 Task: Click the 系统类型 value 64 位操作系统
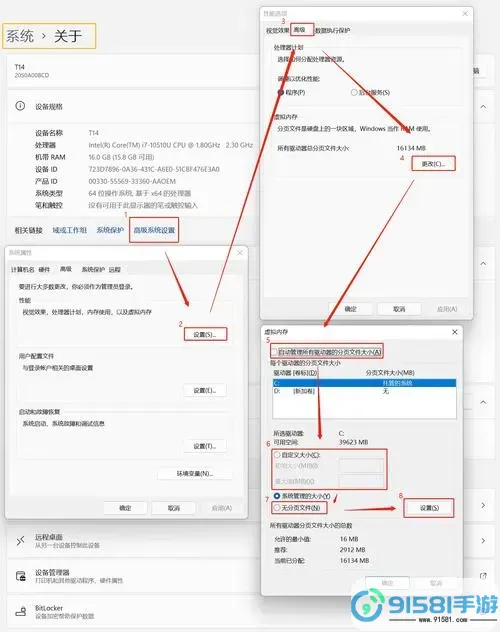139,193
